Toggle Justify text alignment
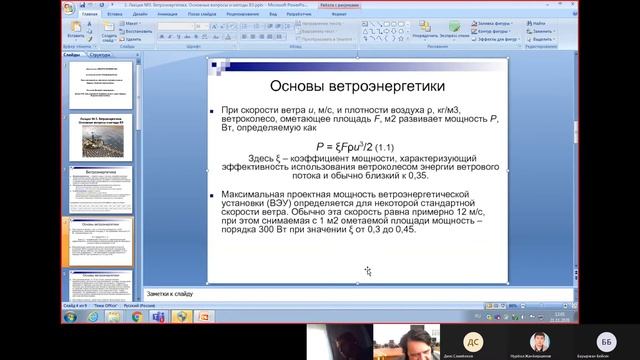 click(x=270, y=37)
